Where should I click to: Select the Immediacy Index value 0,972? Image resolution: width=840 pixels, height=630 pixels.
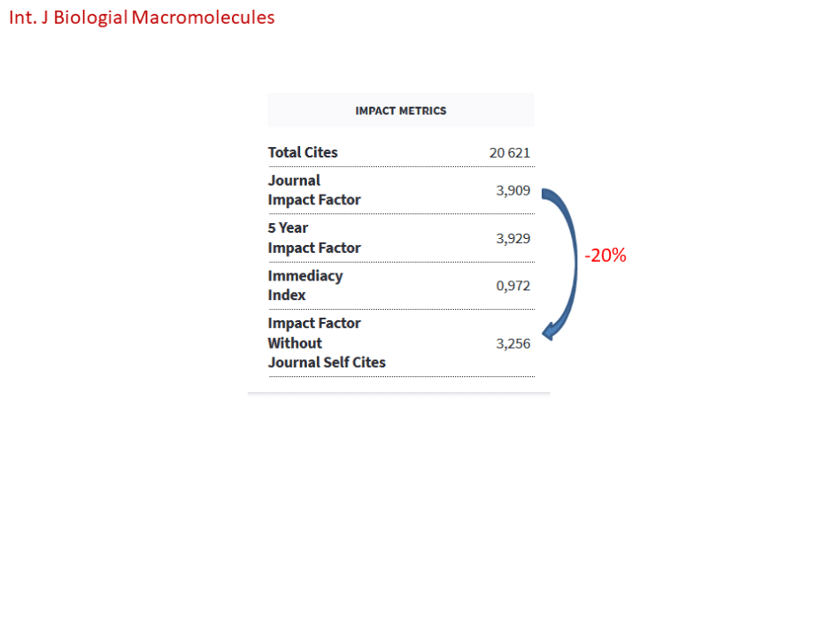(x=513, y=286)
